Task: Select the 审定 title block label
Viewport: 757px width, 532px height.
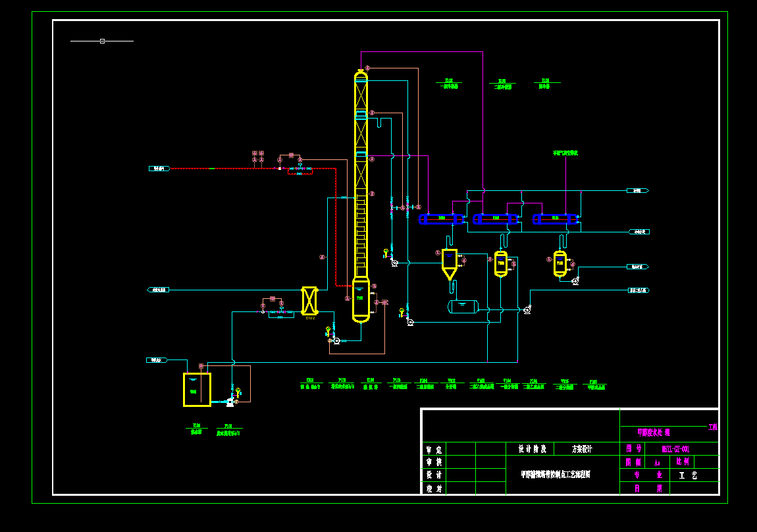Action: point(434,450)
